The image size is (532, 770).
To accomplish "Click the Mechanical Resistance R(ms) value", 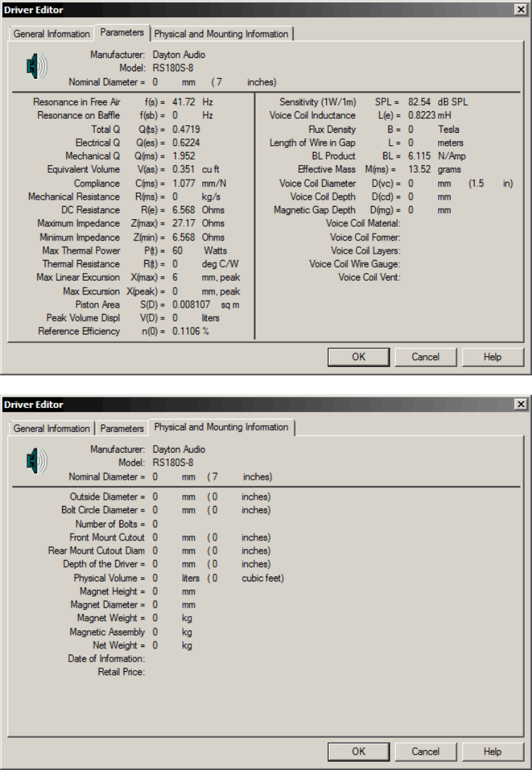I will [175, 197].
